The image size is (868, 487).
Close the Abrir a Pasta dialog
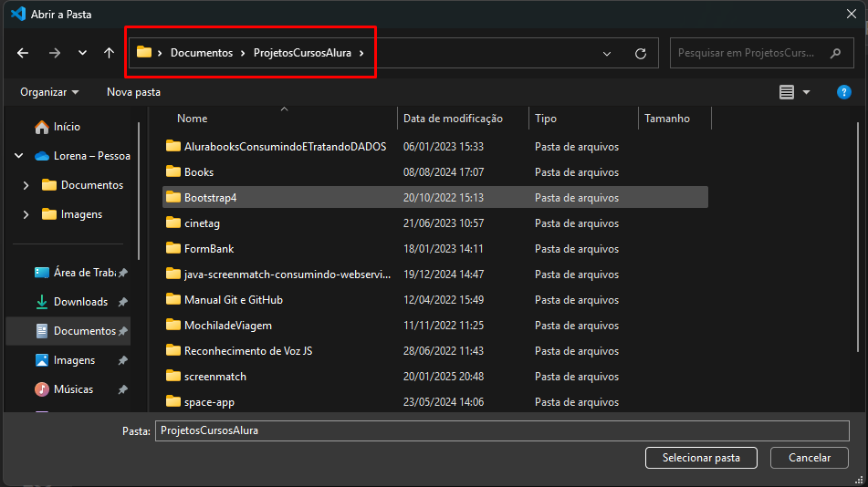pos(852,14)
